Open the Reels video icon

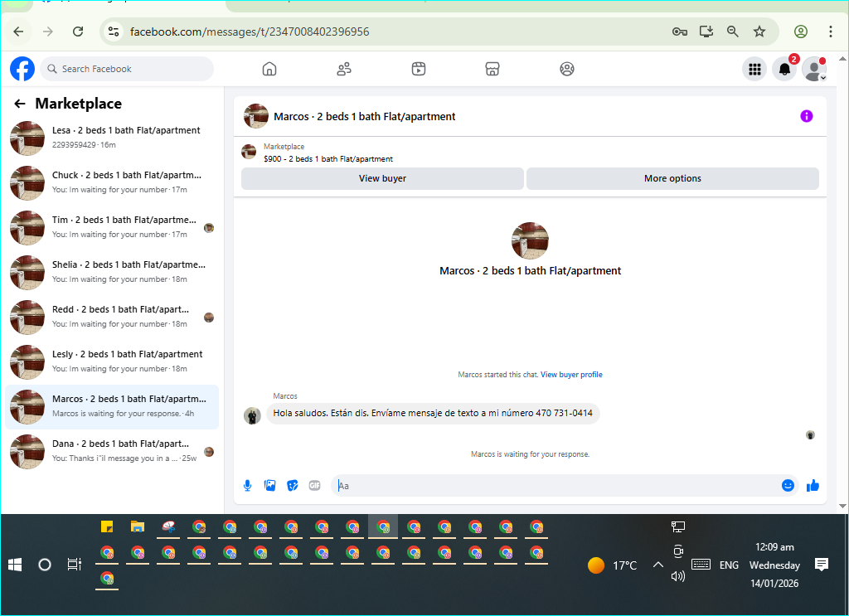[419, 69]
